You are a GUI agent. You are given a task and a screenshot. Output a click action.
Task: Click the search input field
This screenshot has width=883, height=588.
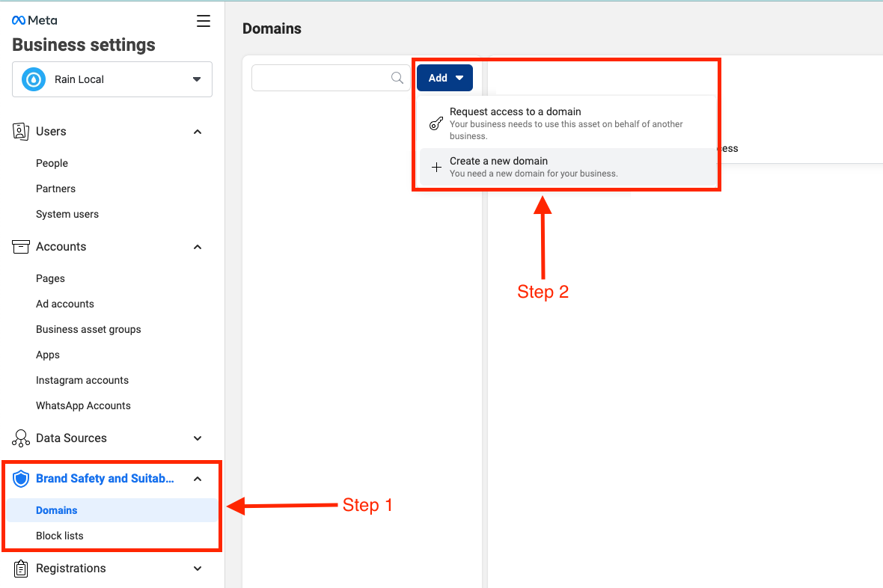pyautogui.click(x=322, y=77)
